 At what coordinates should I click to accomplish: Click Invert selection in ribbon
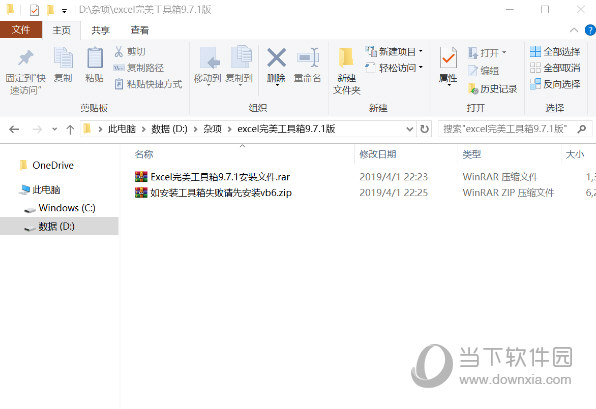click(x=555, y=84)
